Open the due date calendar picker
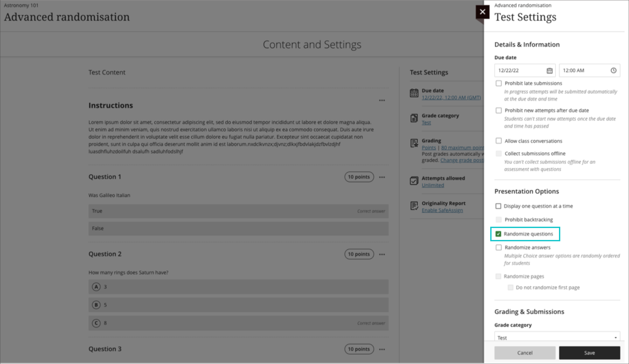The height and width of the screenshot is (364, 629). click(x=549, y=70)
